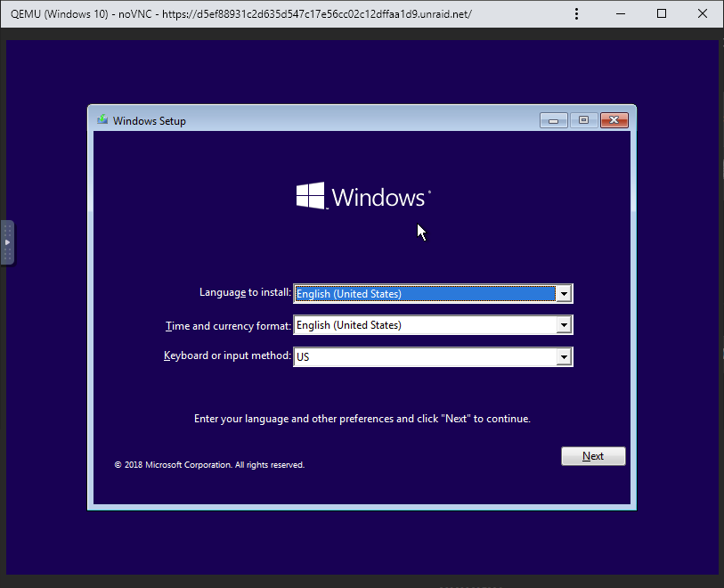Viewport: 724px width, 588px height.
Task: Open the noVNC control bar handle
Action: pyautogui.click(x=7, y=242)
